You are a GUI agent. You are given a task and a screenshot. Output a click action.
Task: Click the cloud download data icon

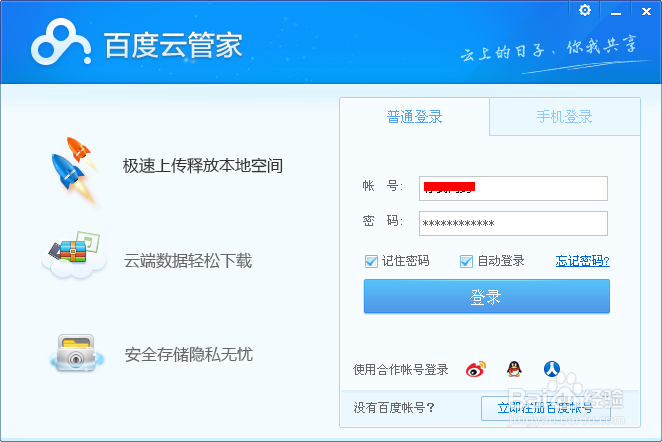[x=74, y=255]
